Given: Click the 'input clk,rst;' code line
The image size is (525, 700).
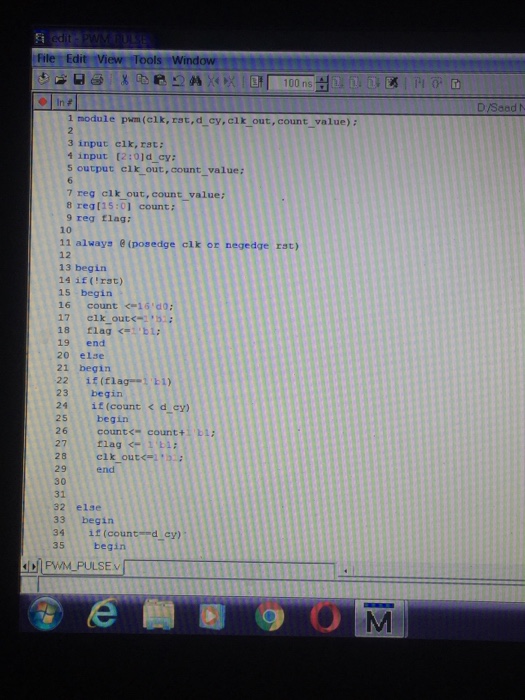Looking at the screenshot, I should click(x=121, y=144).
